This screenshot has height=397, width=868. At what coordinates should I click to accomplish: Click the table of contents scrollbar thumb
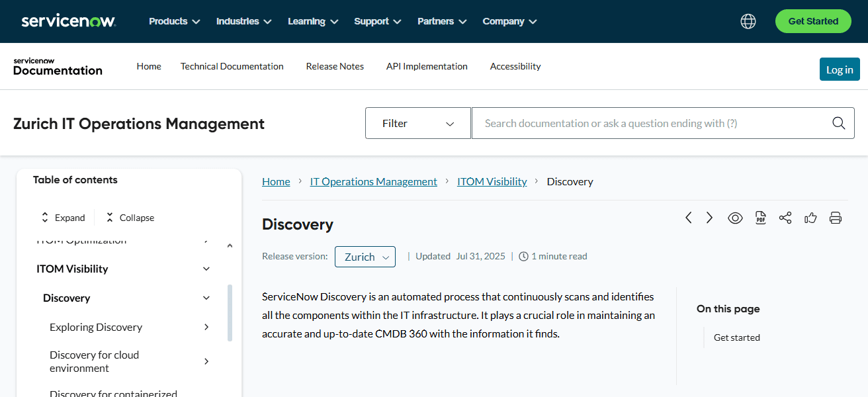point(230,313)
